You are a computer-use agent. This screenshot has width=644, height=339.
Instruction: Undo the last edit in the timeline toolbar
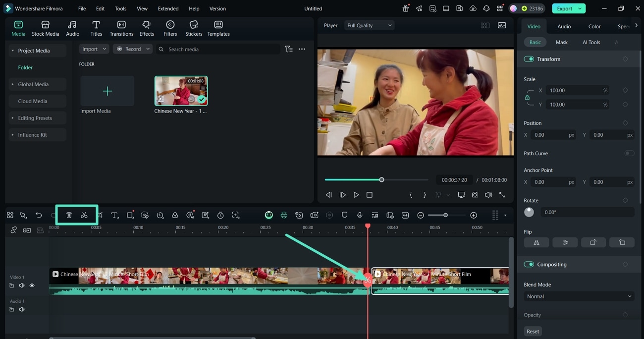point(39,215)
